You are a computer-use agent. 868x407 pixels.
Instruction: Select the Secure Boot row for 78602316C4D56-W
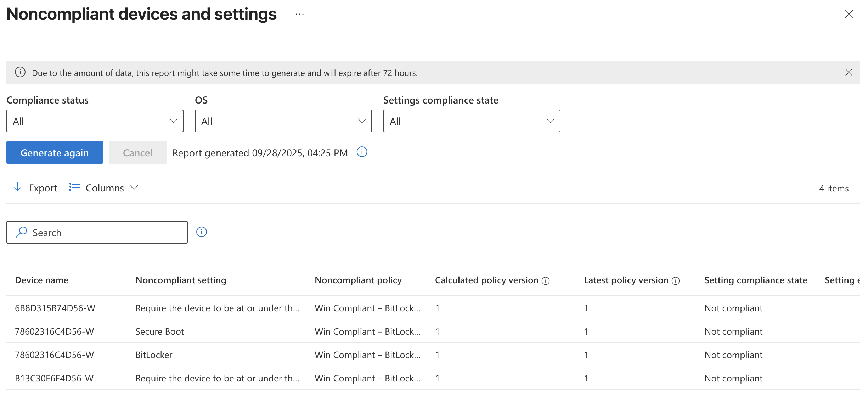click(x=159, y=331)
